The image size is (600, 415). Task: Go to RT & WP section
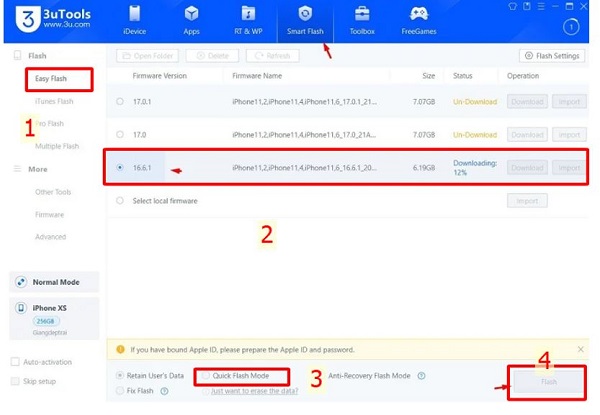coord(246,20)
